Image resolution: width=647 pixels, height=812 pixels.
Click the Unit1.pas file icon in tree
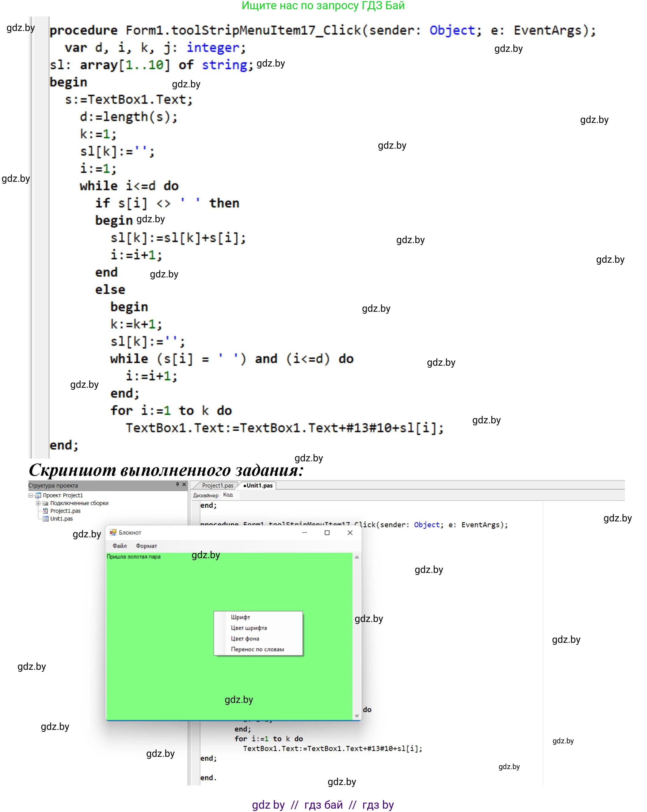click(45, 519)
